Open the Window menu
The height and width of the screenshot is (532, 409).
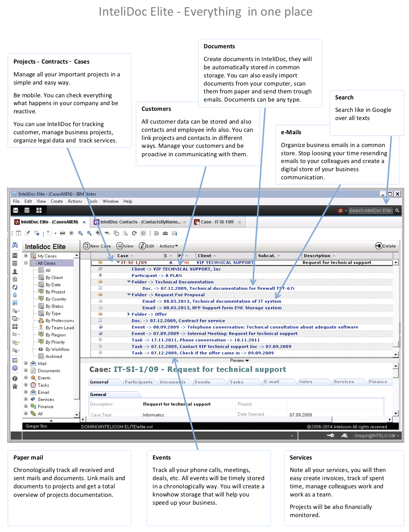[110, 201]
